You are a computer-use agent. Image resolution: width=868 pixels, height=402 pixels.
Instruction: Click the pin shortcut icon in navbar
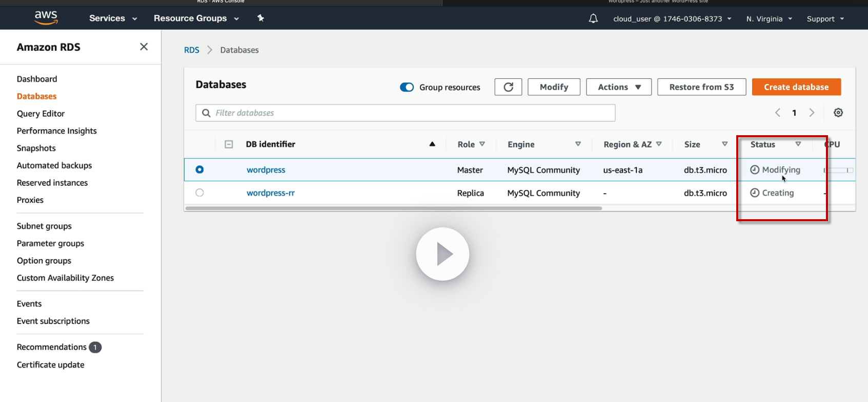pyautogui.click(x=260, y=18)
